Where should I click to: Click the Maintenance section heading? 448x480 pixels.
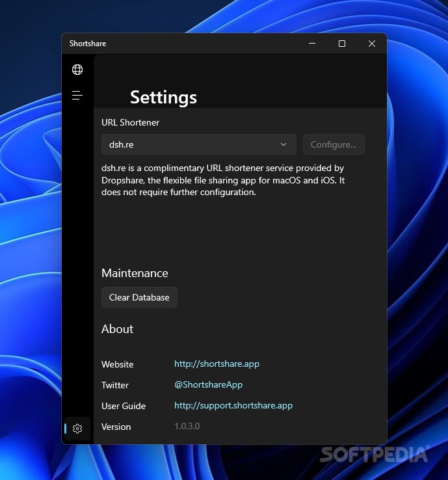135,273
